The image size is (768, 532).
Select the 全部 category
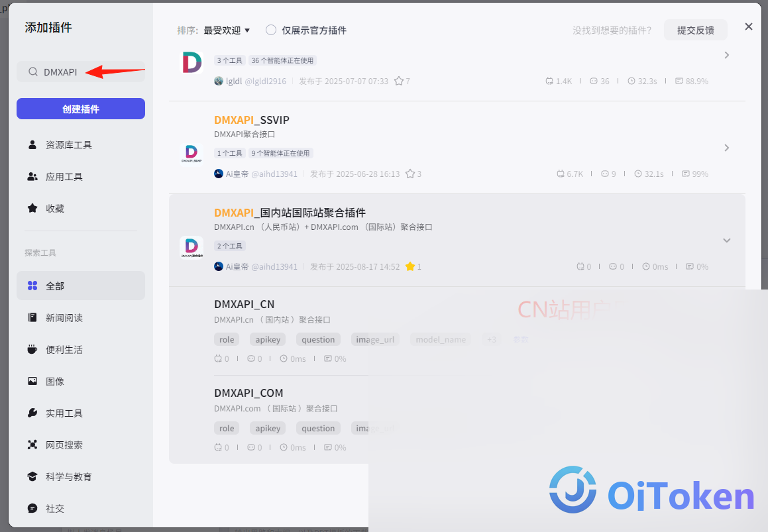pos(81,286)
